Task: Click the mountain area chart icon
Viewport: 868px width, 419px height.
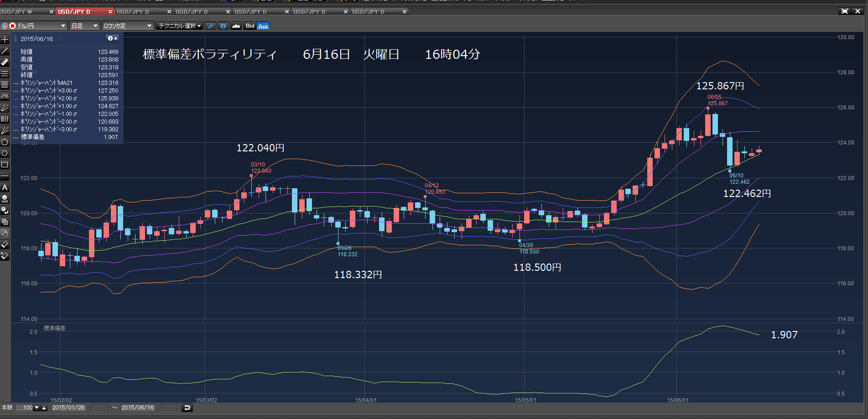Action: click(236, 26)
